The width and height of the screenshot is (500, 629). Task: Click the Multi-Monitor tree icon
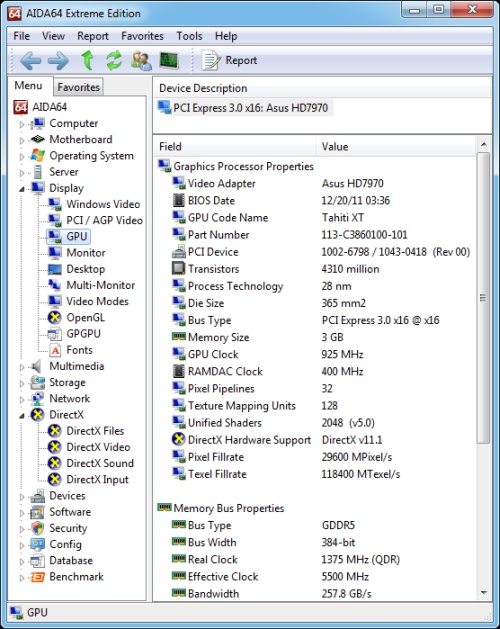tap(55, 285)
